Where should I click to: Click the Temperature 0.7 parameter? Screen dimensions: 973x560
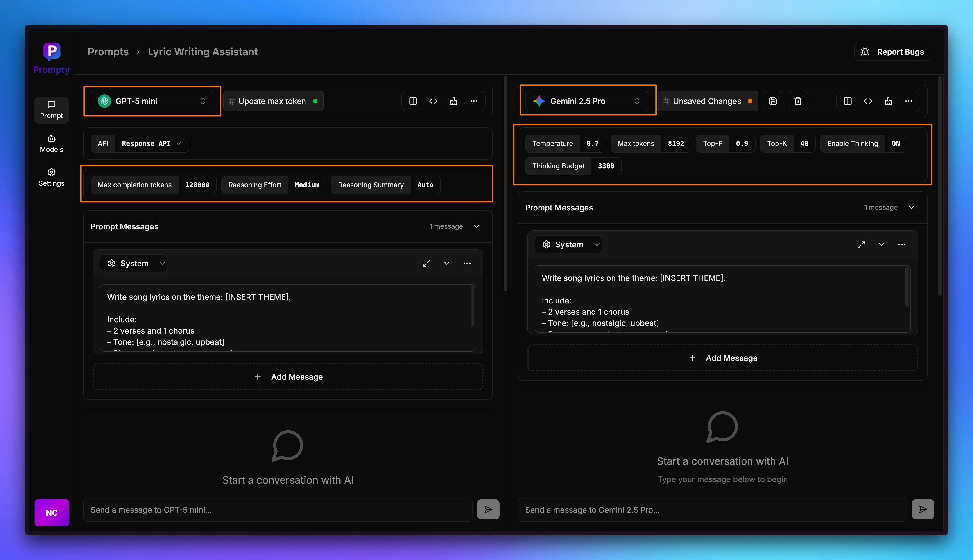click(x=565, y=143)
